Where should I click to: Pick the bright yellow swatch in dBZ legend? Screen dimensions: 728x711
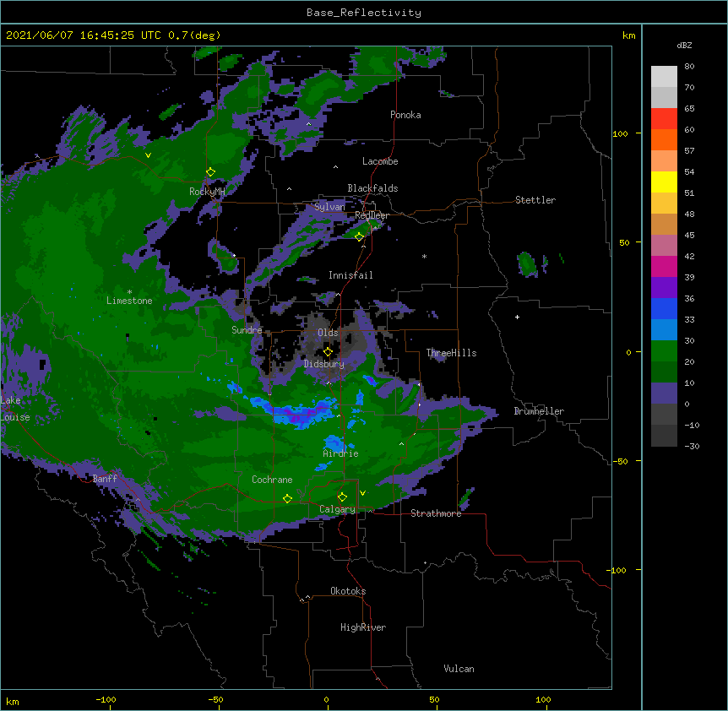[664, 182]
